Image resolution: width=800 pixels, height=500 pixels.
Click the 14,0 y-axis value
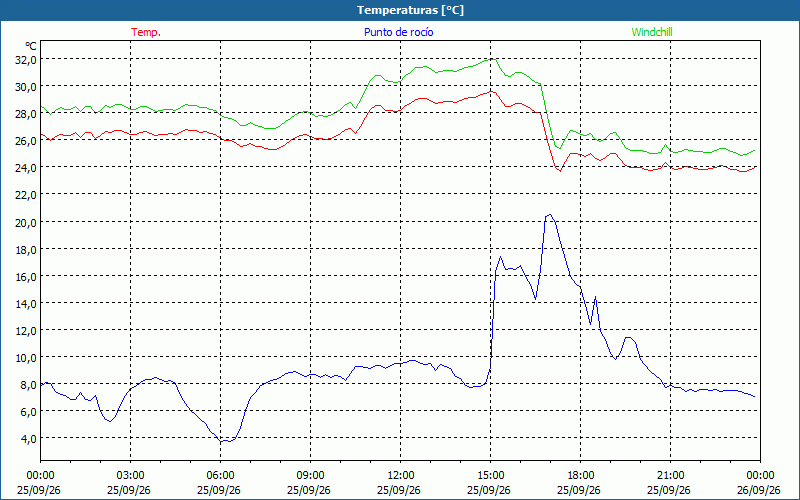[27, 304]
